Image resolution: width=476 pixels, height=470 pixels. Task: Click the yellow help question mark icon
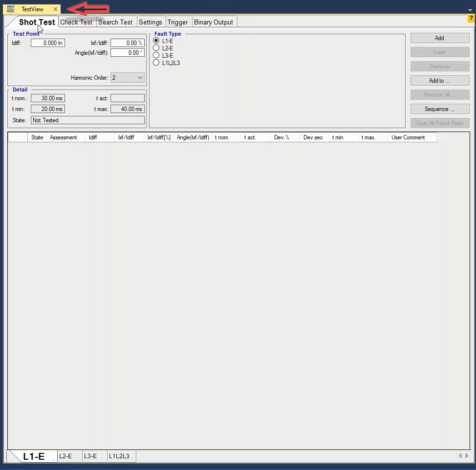tap(471, 19)
